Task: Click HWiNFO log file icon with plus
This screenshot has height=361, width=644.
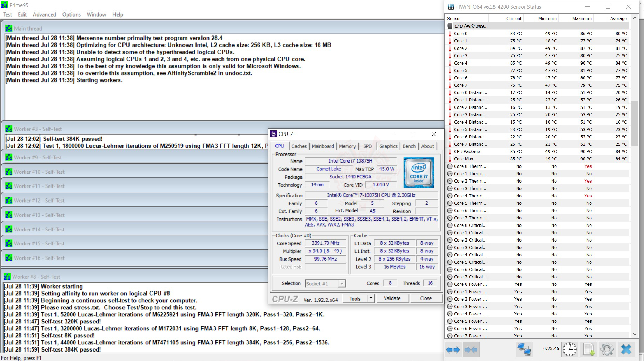Action: tap(589, 350)
